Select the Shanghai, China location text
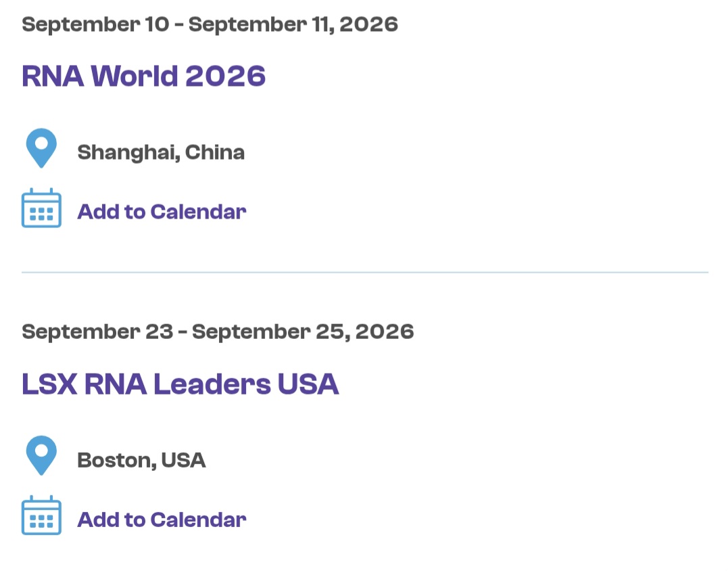 161,153
